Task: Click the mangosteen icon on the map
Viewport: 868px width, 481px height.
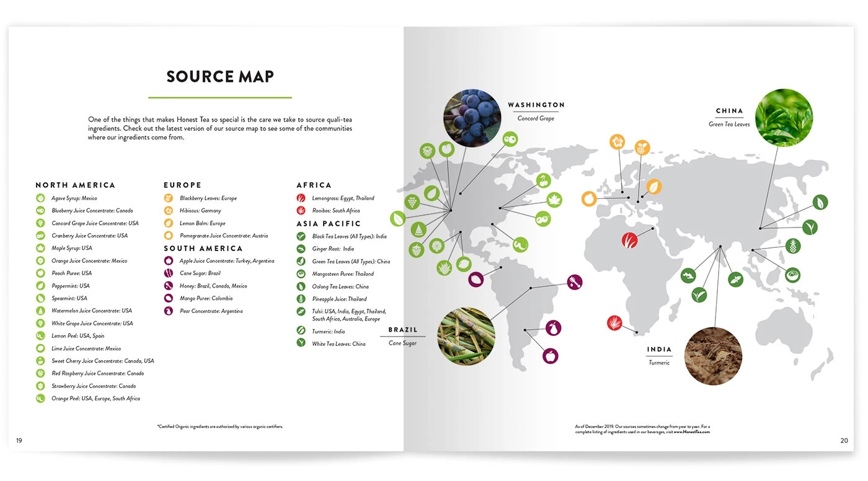Action: (792, 275)
